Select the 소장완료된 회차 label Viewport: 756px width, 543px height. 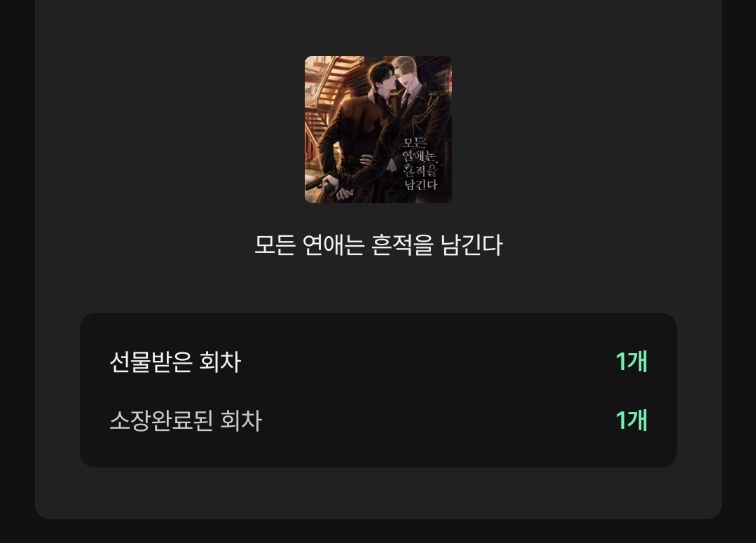[186, 420]
